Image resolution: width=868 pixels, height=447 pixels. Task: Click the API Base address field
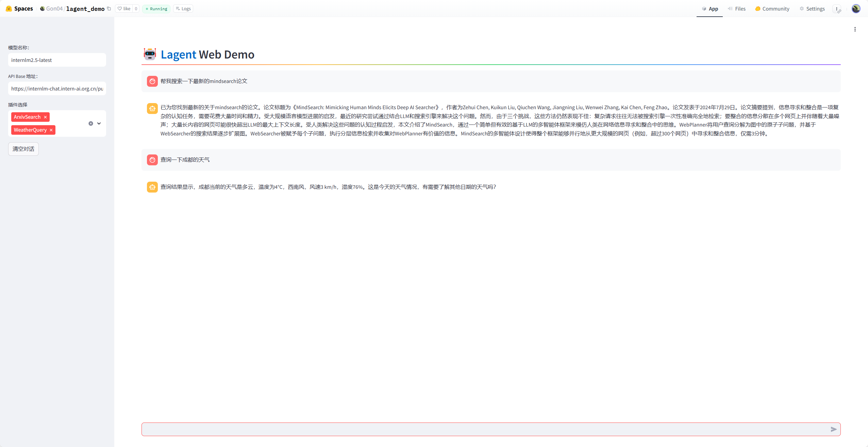coord(57,88)
